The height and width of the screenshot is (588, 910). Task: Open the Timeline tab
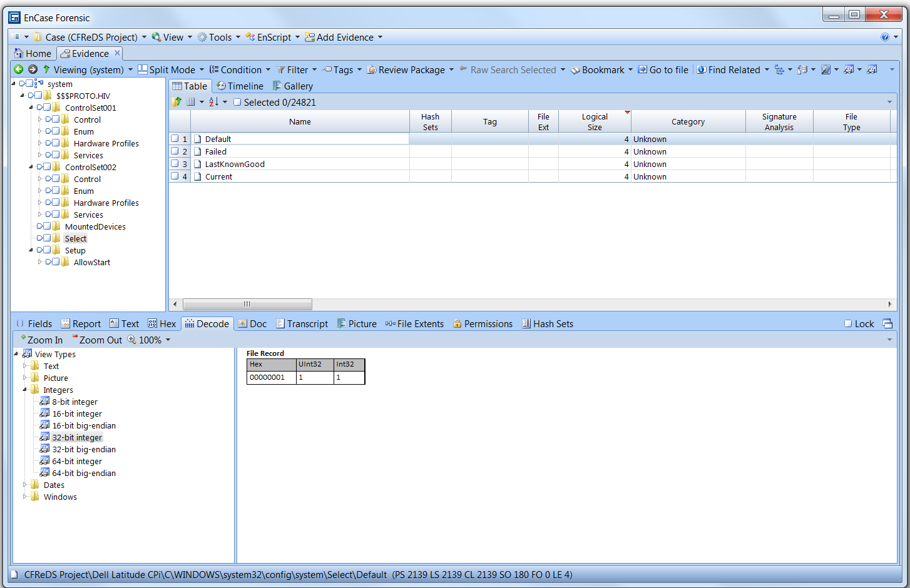point(240,86)
